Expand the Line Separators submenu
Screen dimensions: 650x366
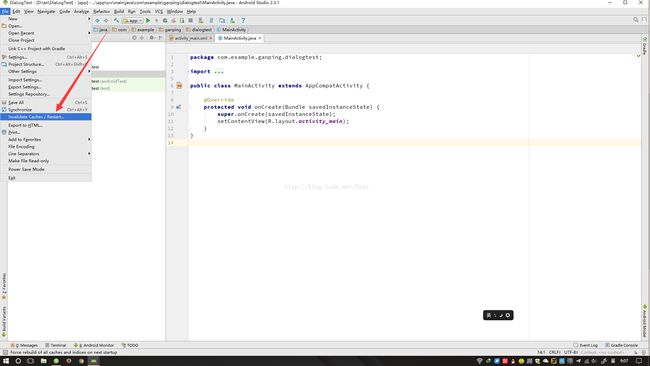point(46,153)
